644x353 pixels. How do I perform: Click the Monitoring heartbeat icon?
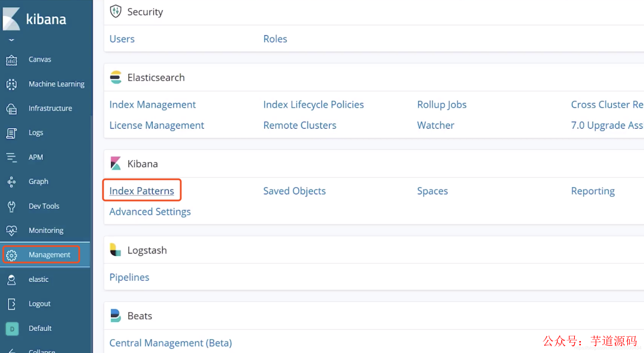click(x=11, y=231)
